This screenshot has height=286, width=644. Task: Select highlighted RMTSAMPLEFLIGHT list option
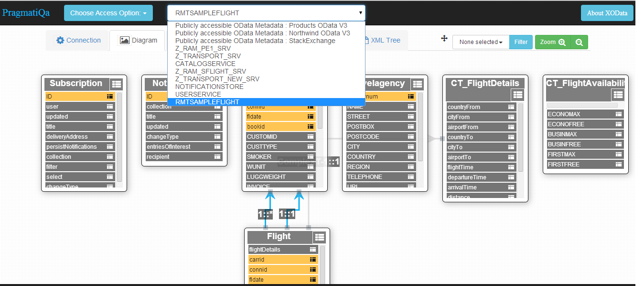tap(266, 102)
